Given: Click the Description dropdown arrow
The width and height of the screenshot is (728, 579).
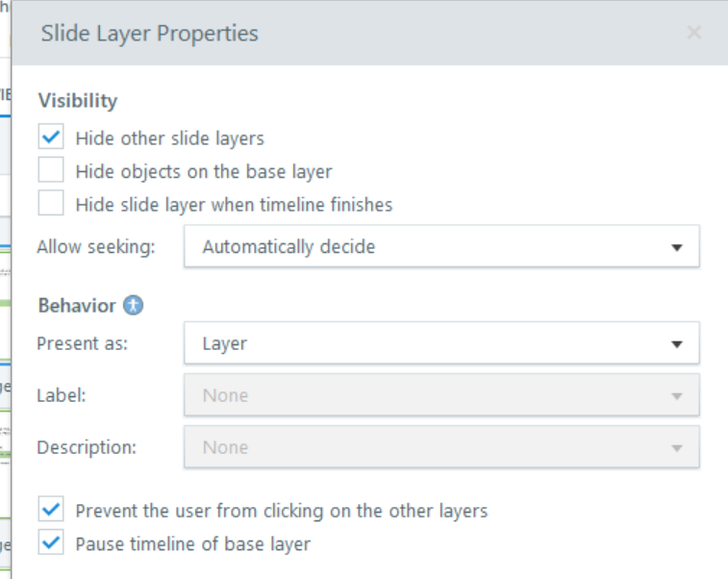Looking at the screenshot, I should pos(677,448).
